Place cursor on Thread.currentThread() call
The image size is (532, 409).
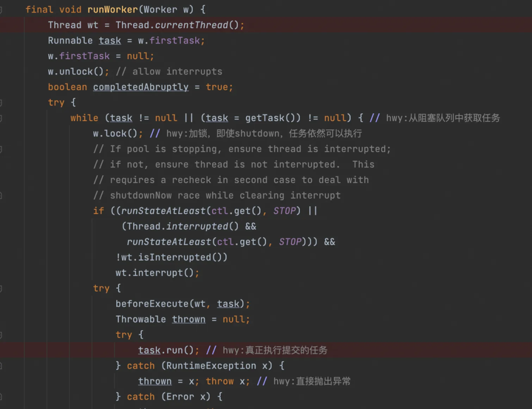click(177, 25)
